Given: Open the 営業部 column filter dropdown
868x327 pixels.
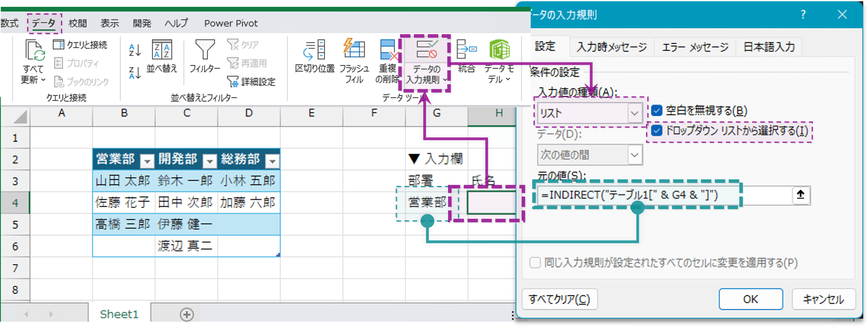Looking at the screenshot, I should pos(147,161).
